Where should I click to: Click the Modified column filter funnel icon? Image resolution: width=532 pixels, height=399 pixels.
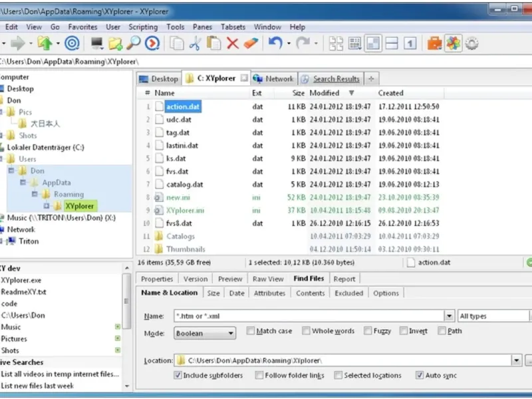[x=352, y=92]
